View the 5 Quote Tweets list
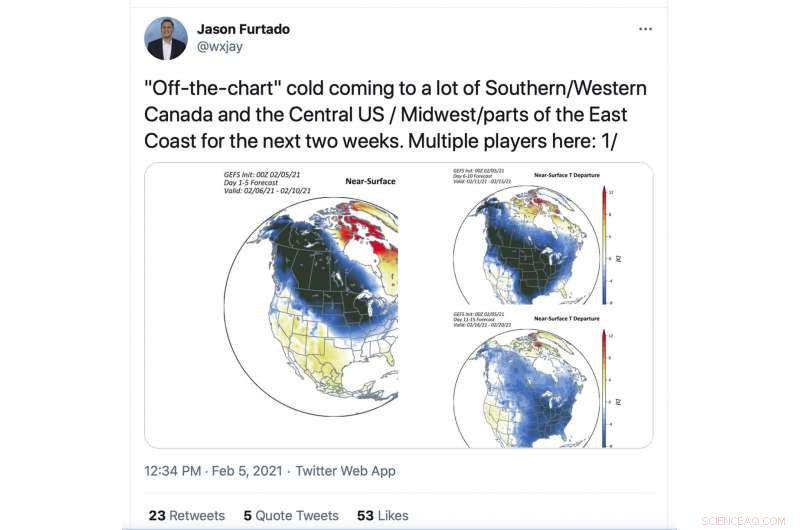 pyautogui.click(x=291, y=515)
